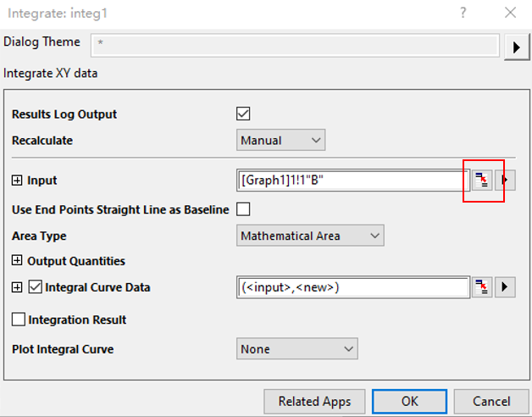This screenshot has width=532, height=417.
Task: Expand the Integral Curve Data node
Action: [x=18, y=287]
